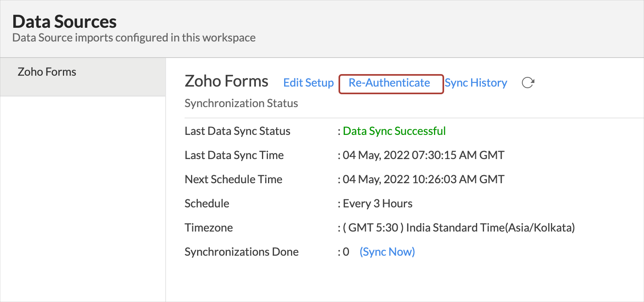Click the Last Data Sync Status label
The height and width of the screenshot is (302, 644).
(x=237, y=131)
